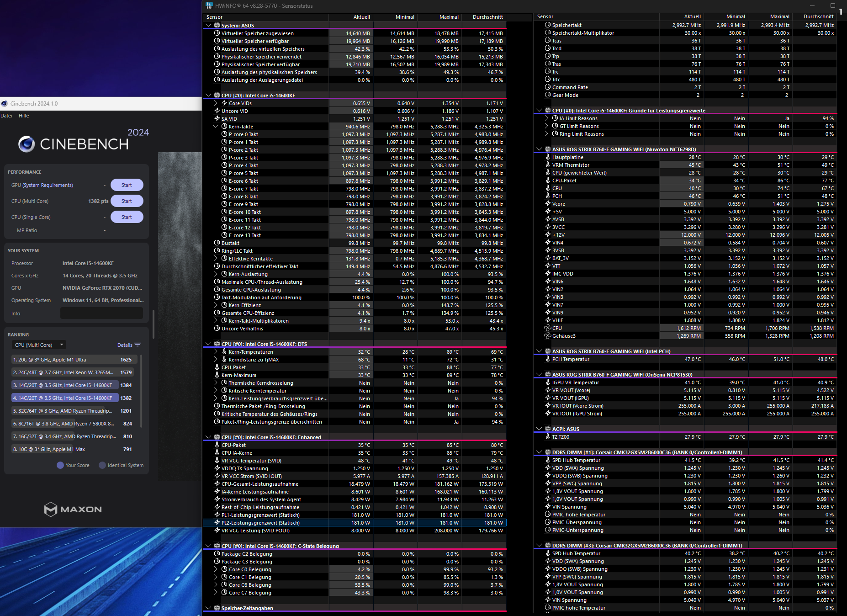Click the lightning icon beside +12V

coord(548,235)
